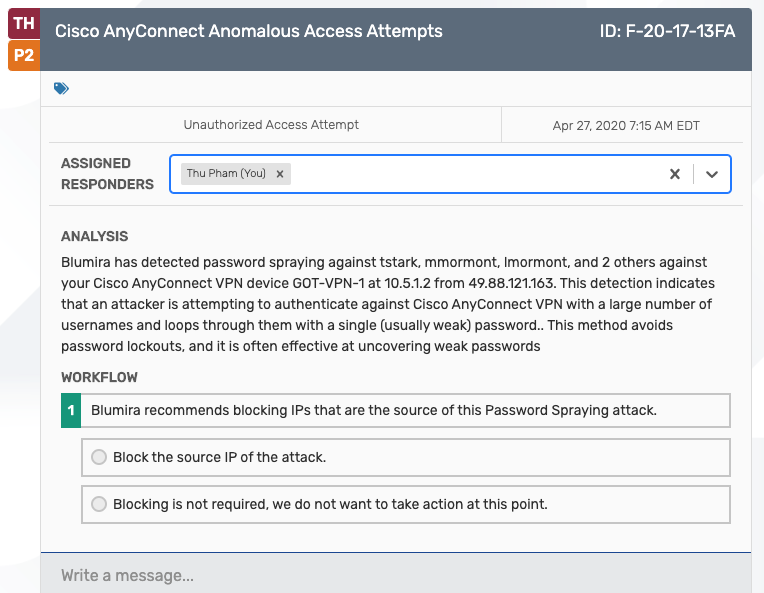Click the green workflow step 1 marker
The height and width of the screenshot is (593, 764).
[71, 410]
